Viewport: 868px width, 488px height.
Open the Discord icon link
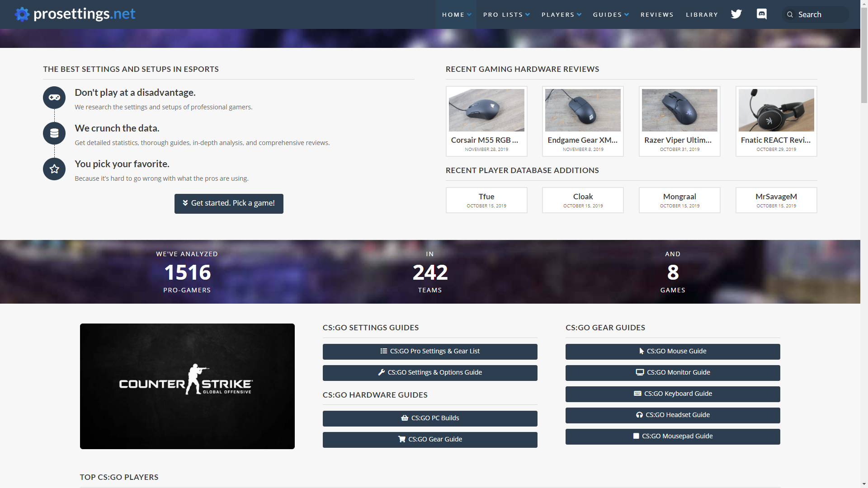762,14
